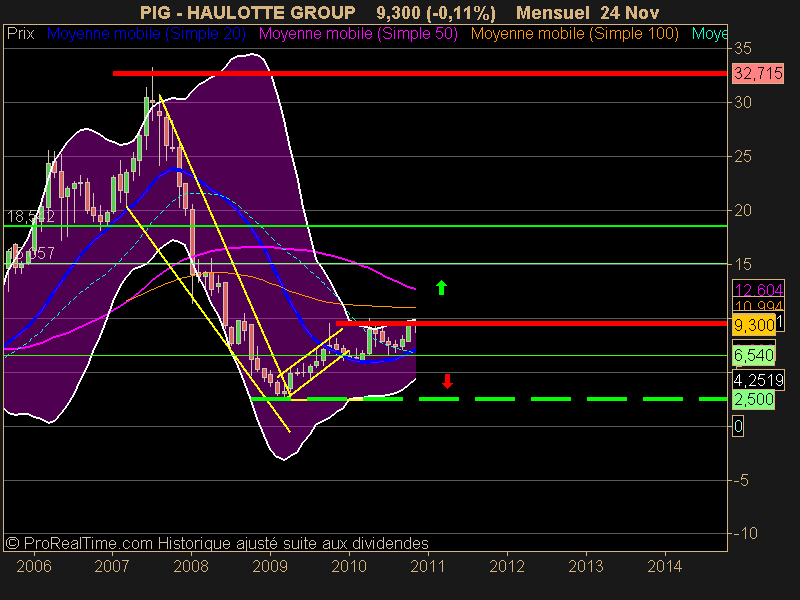
Task: Click the 12,604 magenta price label
Action: tap(759, 289)
